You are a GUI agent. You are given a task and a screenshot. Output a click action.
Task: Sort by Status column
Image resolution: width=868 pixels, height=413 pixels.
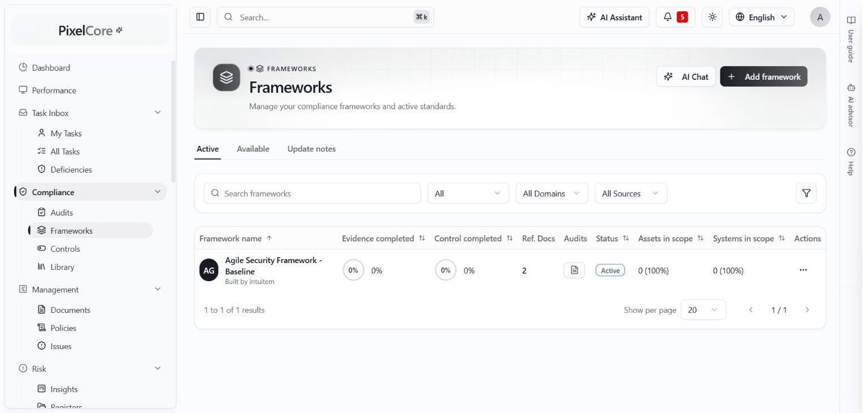pos(626,239)
